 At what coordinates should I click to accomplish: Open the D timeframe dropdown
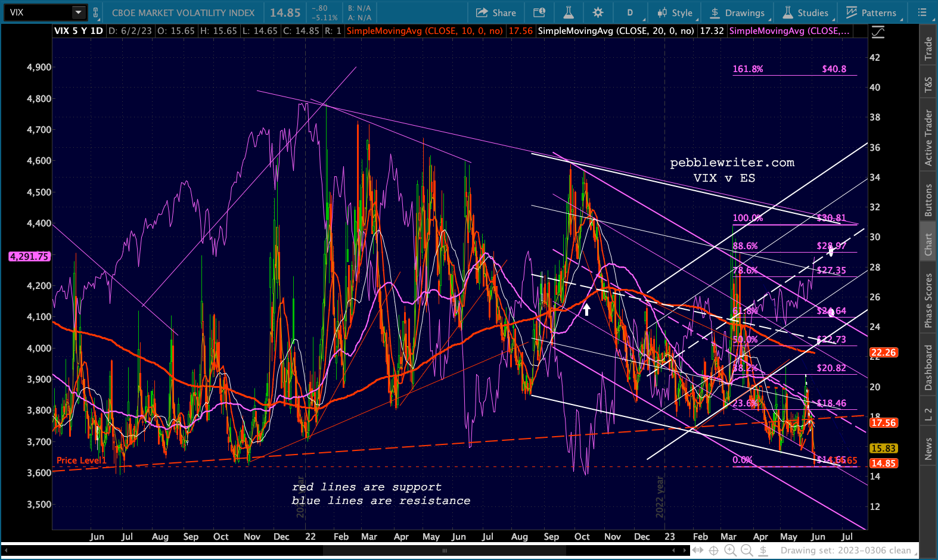[x=629, y=13]
